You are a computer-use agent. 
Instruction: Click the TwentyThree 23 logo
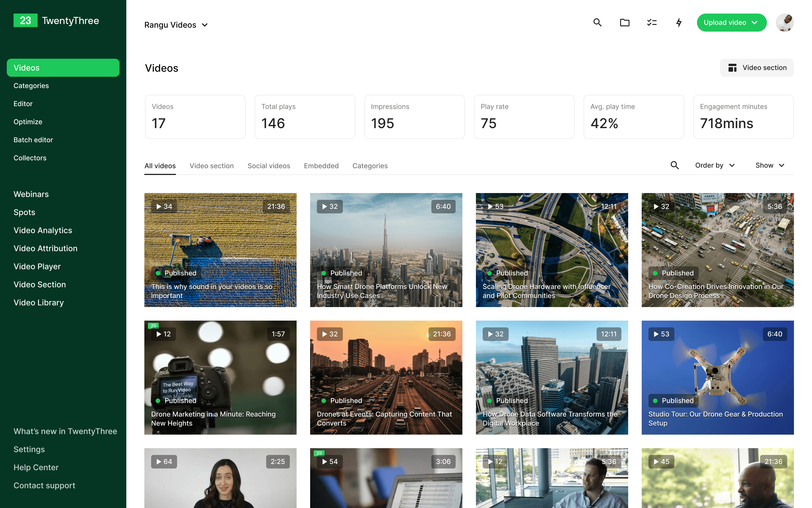tap(56, 21)
